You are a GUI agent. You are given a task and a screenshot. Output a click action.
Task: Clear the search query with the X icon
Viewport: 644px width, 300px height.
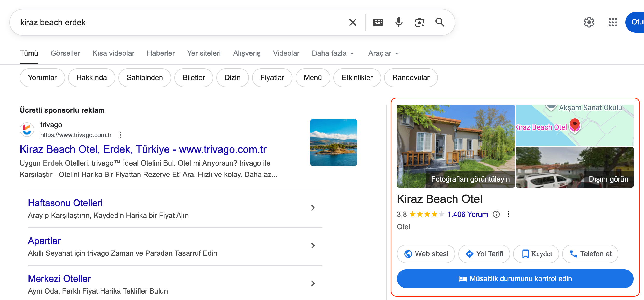pos(353,22)
